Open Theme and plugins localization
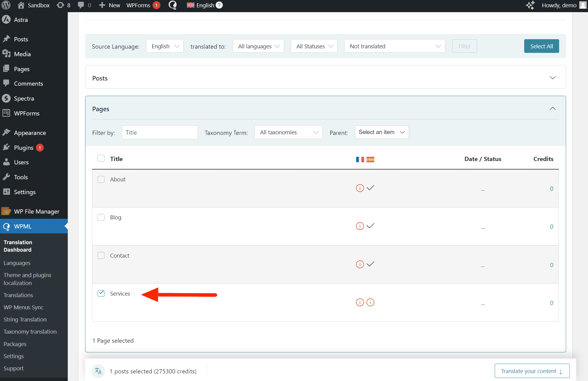Image resolution: width=588 pixels, height=381 pixels. [x=27, y=279]
